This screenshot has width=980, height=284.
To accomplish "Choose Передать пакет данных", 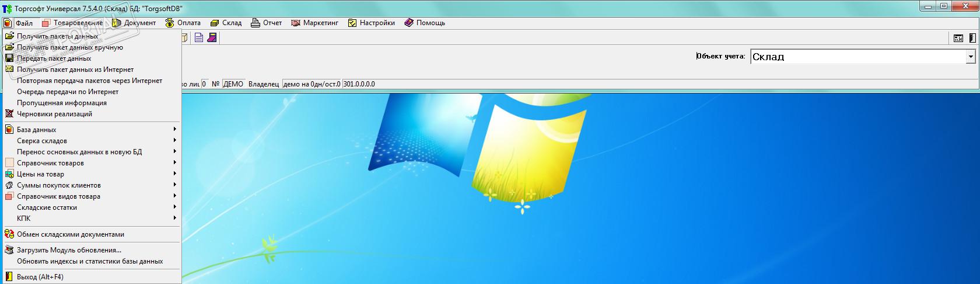I will pos(92,58).
